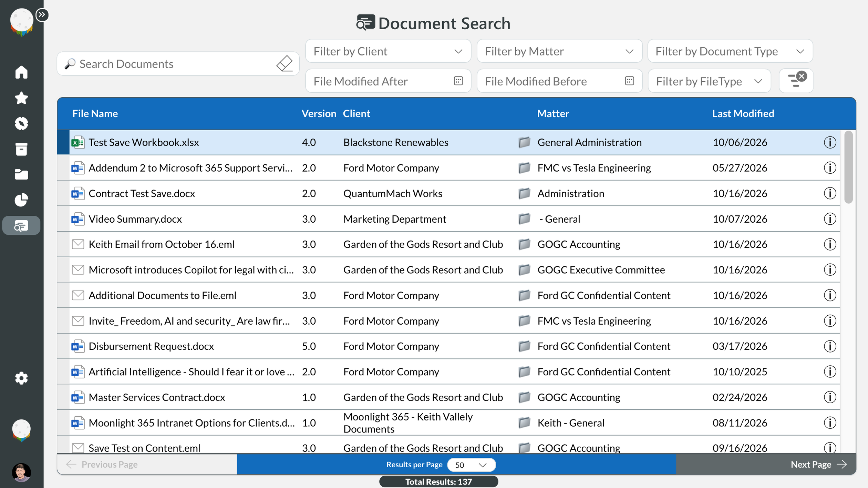Sort by Matter column header
The image size is (868, 488).
[x=553, y=113]
